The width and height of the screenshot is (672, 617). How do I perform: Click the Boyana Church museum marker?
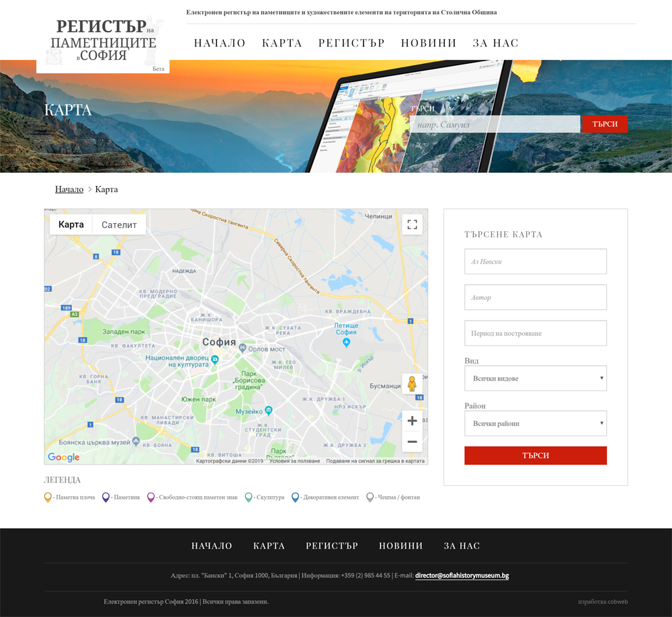pos(136,441)
